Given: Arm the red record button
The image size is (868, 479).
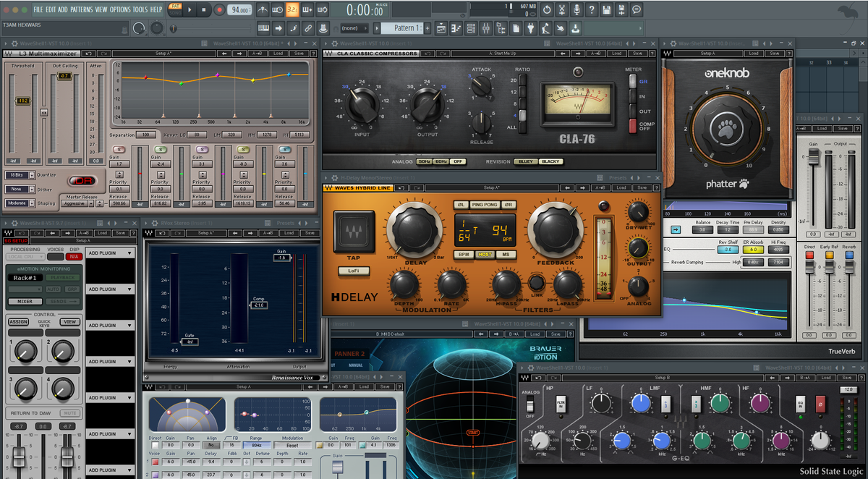Looking at the screenshot, I should [x=219, y=10].
